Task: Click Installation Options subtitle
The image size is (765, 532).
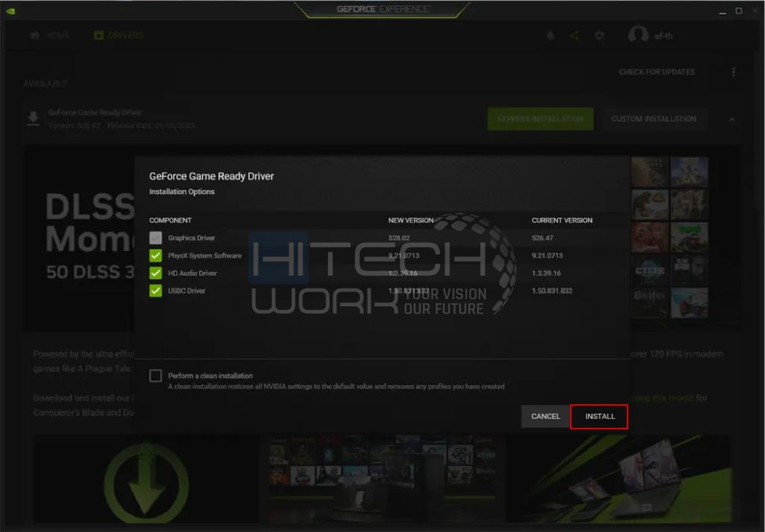Action: pos(182,191)
